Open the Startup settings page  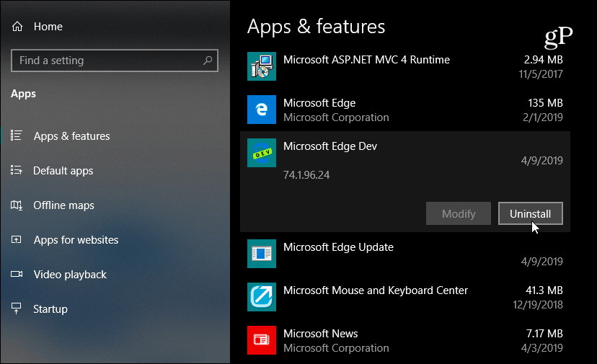point(50,309)
